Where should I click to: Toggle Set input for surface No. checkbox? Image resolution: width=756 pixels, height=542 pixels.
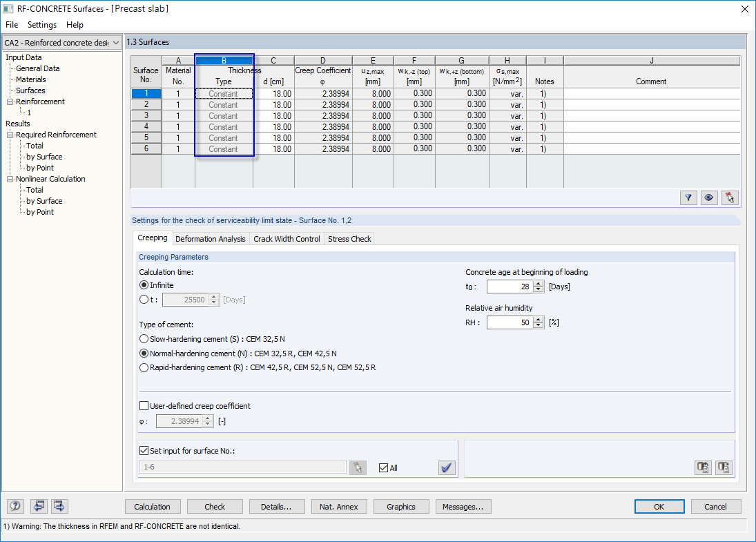pos(144,450)
